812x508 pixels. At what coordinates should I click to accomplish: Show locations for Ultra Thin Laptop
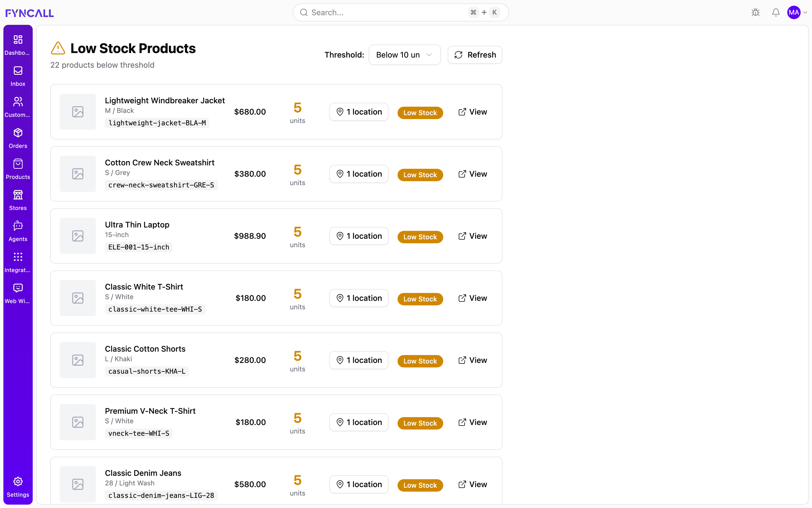tap(359, 236)
